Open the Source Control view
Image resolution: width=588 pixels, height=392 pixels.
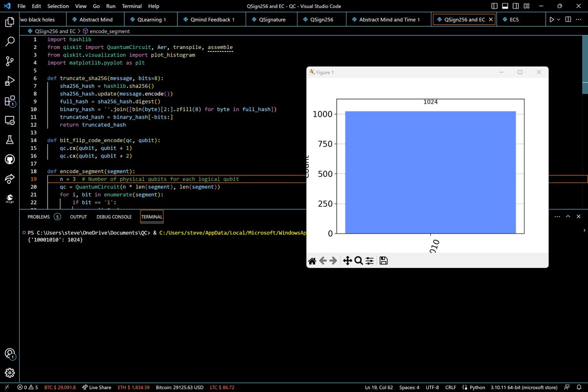(x=10, y=61)
